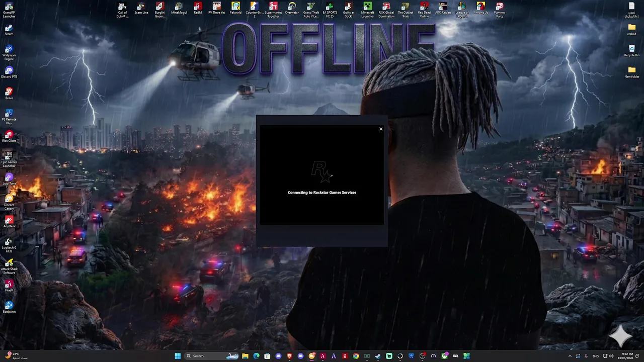Select the ARC Raiders desktop shortcut
Image resolution: width=644 pixels, height=362 pixels.
point(443,9)
